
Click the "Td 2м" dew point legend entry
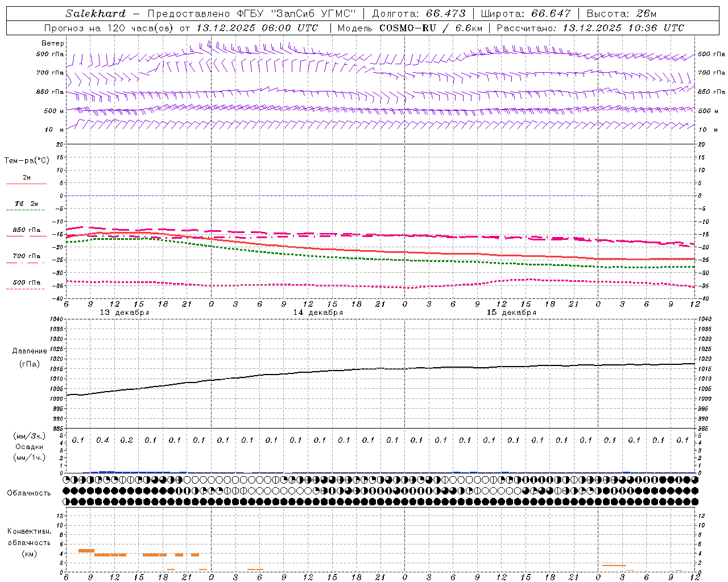(x=27, y=203)
